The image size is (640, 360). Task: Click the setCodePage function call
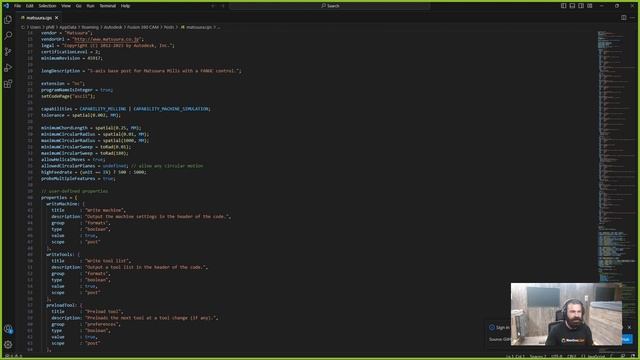pos(68,96)
